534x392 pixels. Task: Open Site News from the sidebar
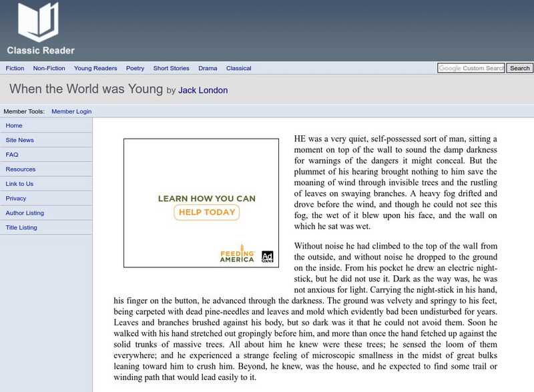[x=20, y=140]
